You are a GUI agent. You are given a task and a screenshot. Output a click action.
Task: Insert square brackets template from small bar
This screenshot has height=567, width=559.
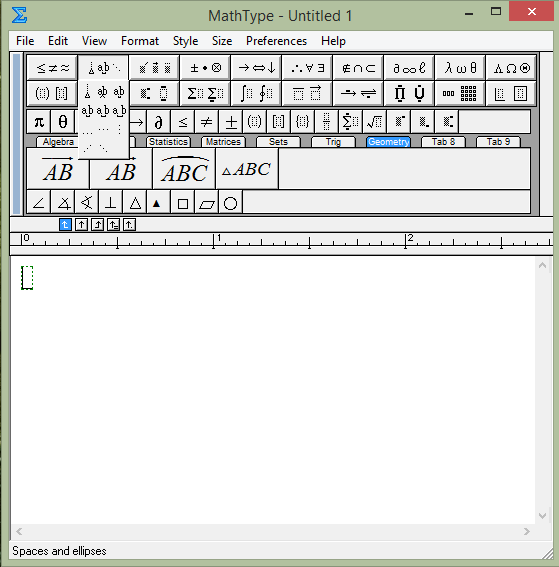pyautogui.click(x=278, y=122)
